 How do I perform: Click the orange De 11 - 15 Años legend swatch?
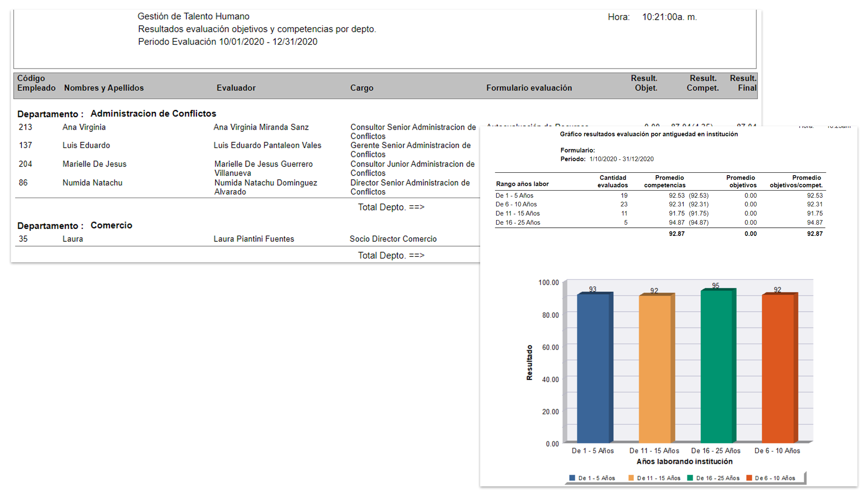pos(631,478)
